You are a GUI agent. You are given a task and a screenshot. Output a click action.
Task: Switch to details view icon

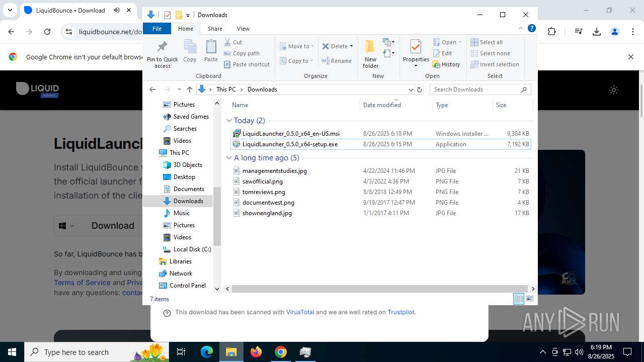[519, 299]
